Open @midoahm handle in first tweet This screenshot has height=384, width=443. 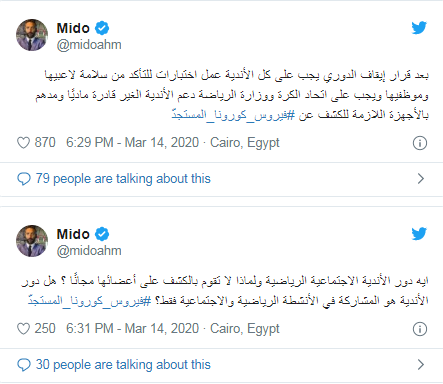[89, 45]
